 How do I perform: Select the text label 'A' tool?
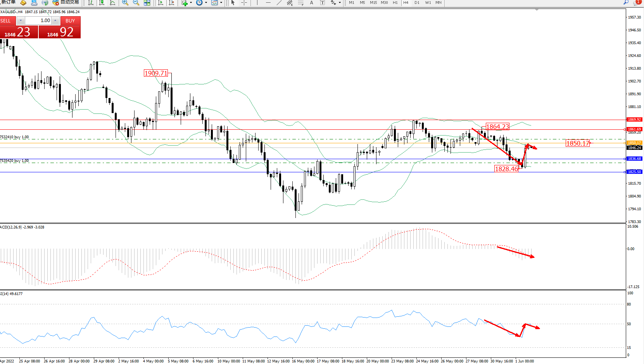click(311, 3)
